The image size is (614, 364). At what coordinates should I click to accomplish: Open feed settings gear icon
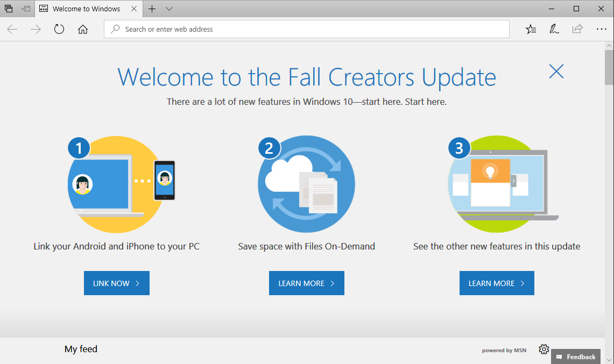544,349
